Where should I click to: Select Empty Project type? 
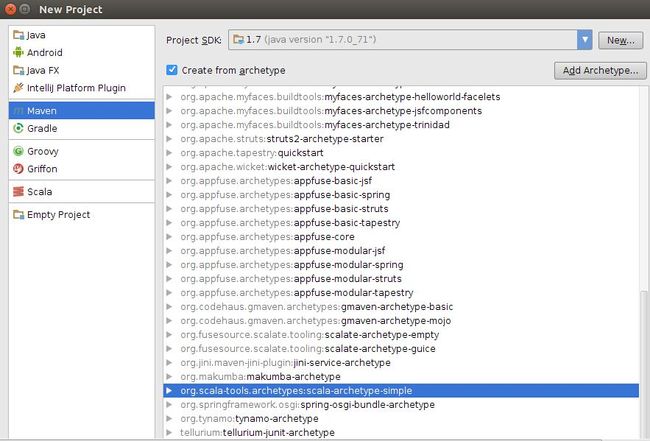click(x=82, y=214)
